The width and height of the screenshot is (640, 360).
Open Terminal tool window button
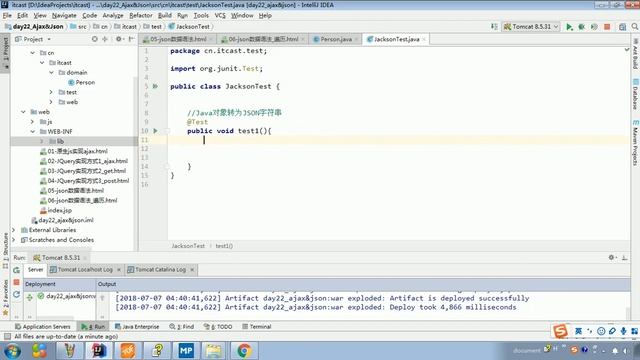point(256,327)
